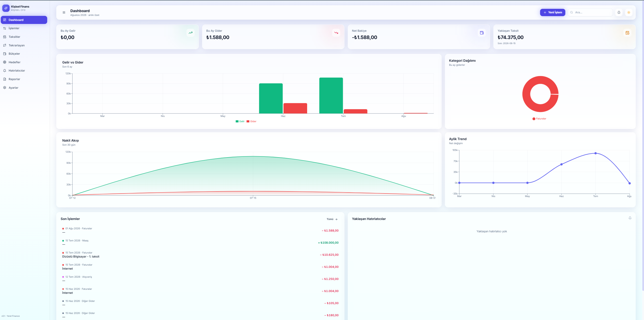
Task: Open Tümü link in Son İşlemler
Action: (x=332, y=219)
